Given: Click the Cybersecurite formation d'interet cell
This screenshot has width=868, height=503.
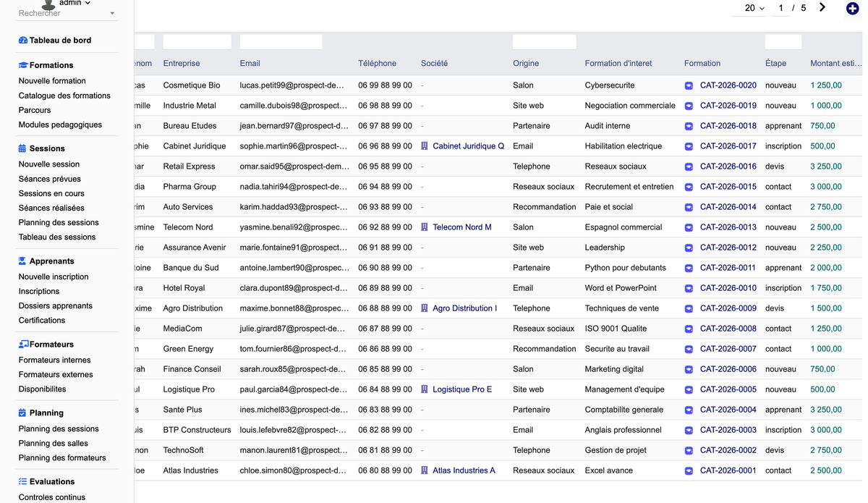Looking at the screenshot, I should coord(610,85).
